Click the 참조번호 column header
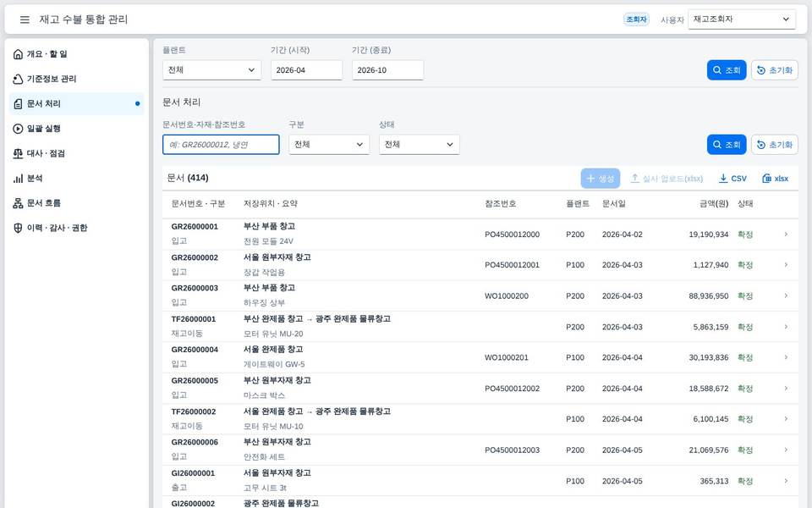This screenshot has width=812, height=508. 500,204
